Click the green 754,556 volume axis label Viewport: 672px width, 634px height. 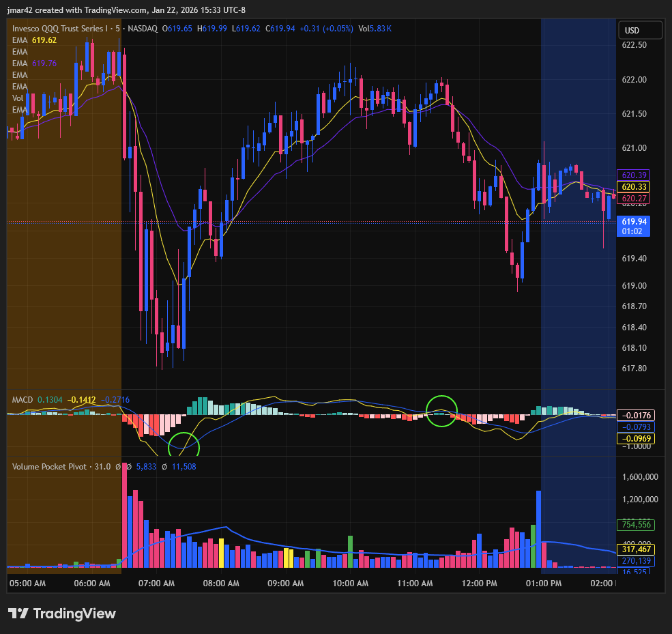coord(634,525)
